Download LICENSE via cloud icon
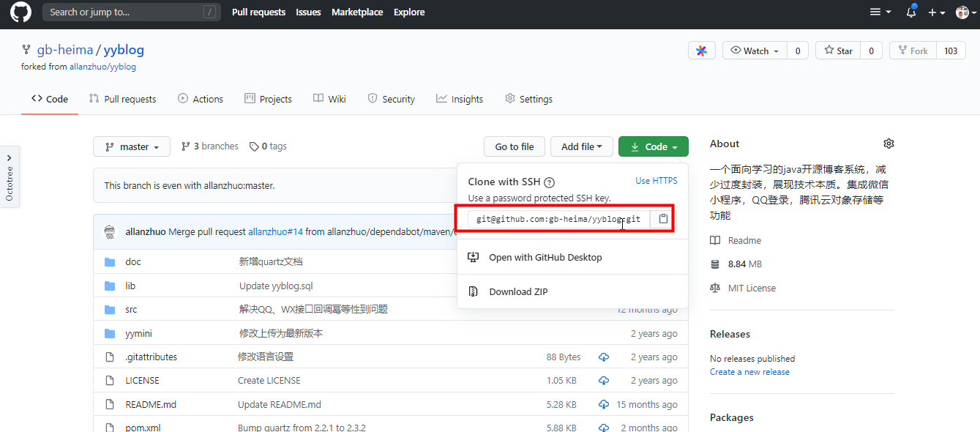Screen dimensions: 980x432 point(604,381)
